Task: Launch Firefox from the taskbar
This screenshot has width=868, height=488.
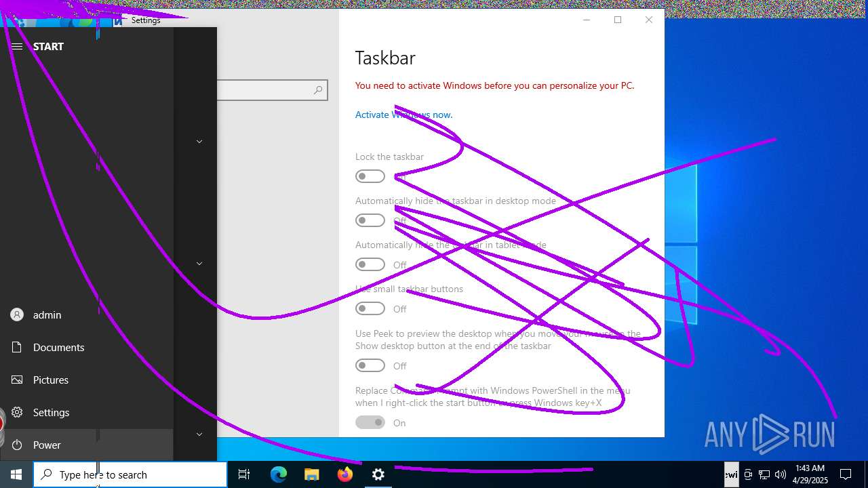Action: click(345, 474)
